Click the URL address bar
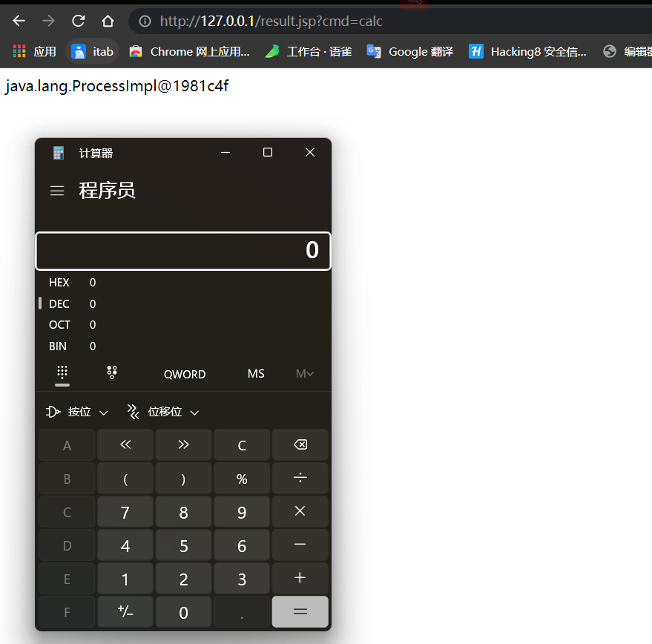This screenshot has height=644, width=652. pyautogui.click(x=391, y=21)
